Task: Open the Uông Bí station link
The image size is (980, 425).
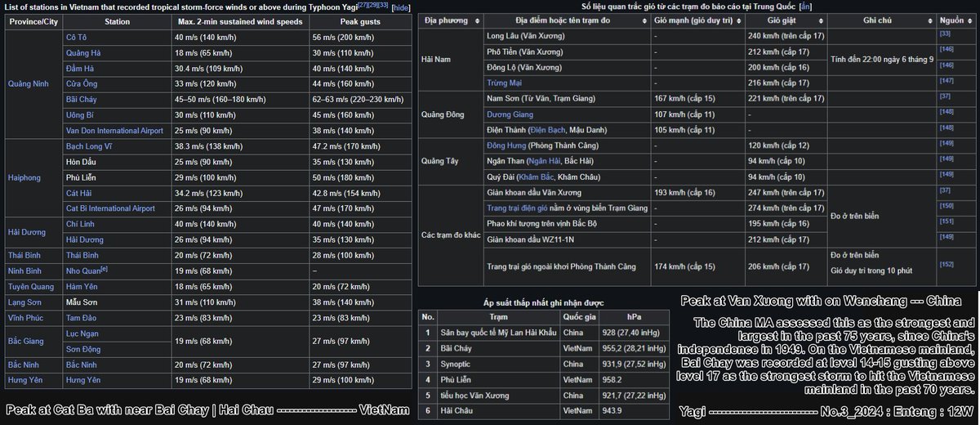Action: coord(80,114)
